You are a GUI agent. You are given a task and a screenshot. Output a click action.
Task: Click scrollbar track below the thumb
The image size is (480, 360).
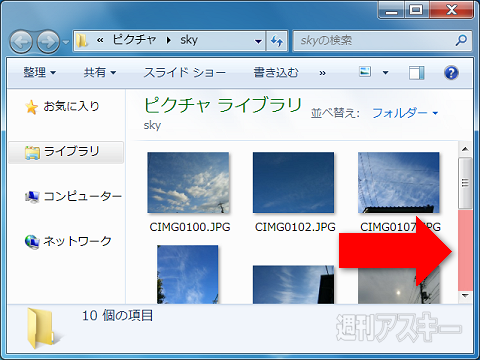465,249
